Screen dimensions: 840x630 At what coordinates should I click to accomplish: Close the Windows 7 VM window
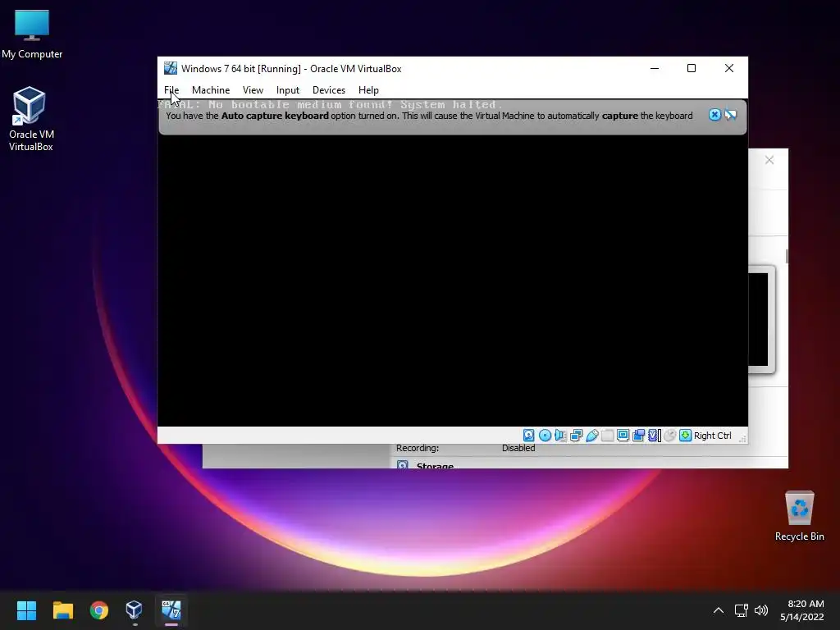coord(729,68)
